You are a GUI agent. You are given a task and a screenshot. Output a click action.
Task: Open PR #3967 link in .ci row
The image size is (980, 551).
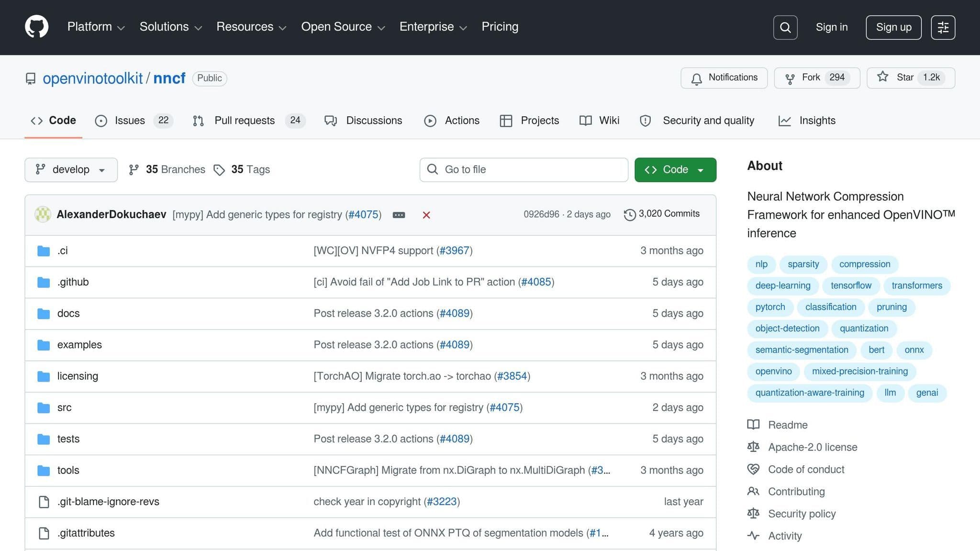(455, 251)
